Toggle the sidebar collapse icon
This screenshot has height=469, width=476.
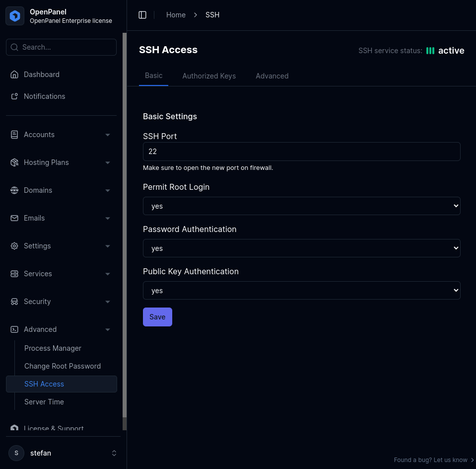pyautogui.click(x=142, y=15)
